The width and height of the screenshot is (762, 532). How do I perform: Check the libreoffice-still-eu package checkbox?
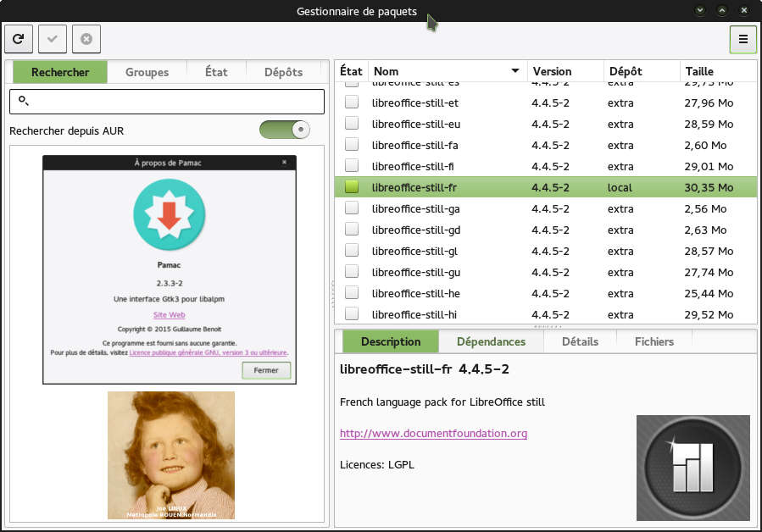tap(352, 124)
